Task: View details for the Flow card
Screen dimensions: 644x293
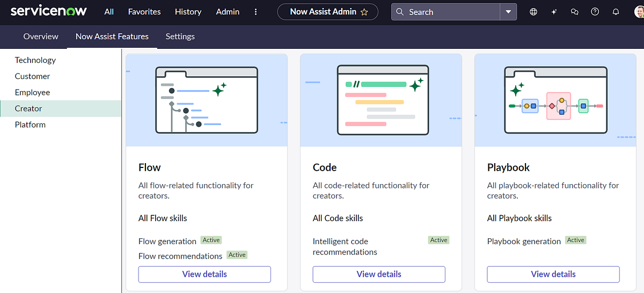Action: coord(204,274)
